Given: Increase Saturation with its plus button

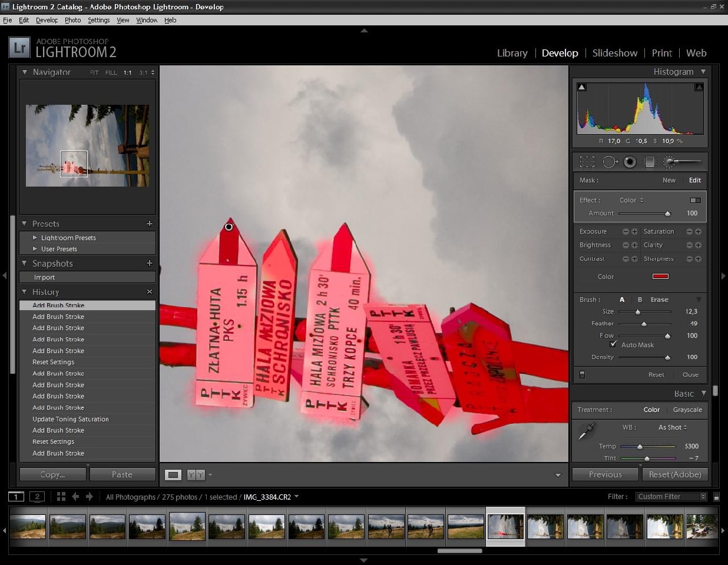Looking at the screenshot, I should point(698,231).
